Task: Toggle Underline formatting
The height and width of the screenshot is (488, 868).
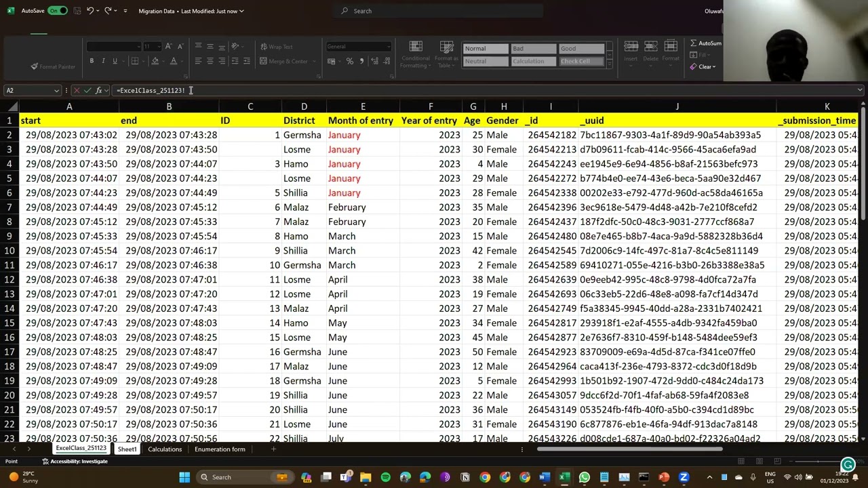Action: [x=115, y=61]
